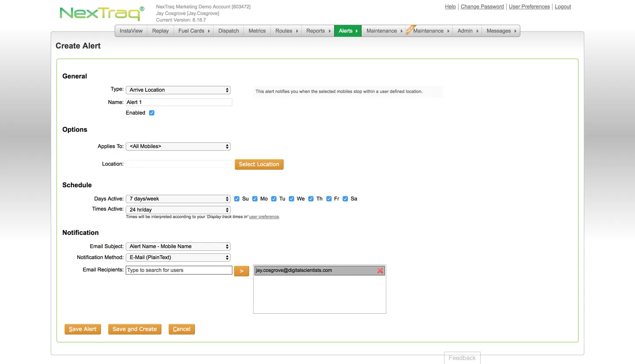Uncheck the Monday (Mo) checkbox
Image resolution: width=635 pixels, height=364 pixels.
click(x=255, y=199)
